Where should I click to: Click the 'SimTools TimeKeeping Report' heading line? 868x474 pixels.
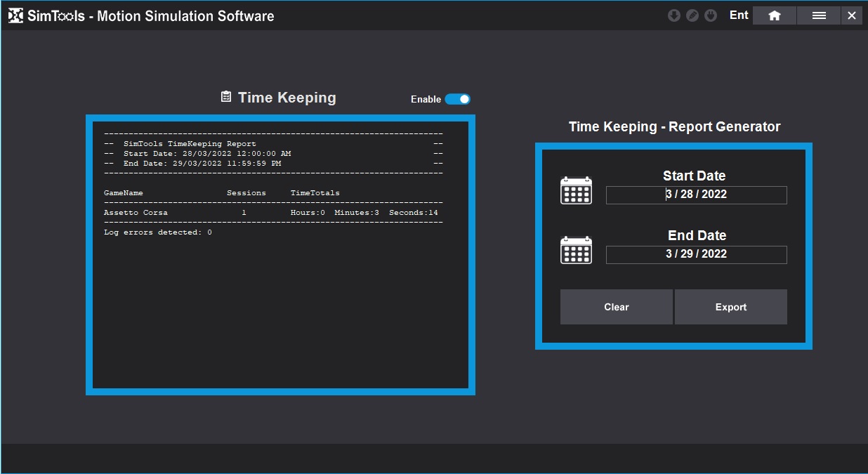tap(190, 144)
